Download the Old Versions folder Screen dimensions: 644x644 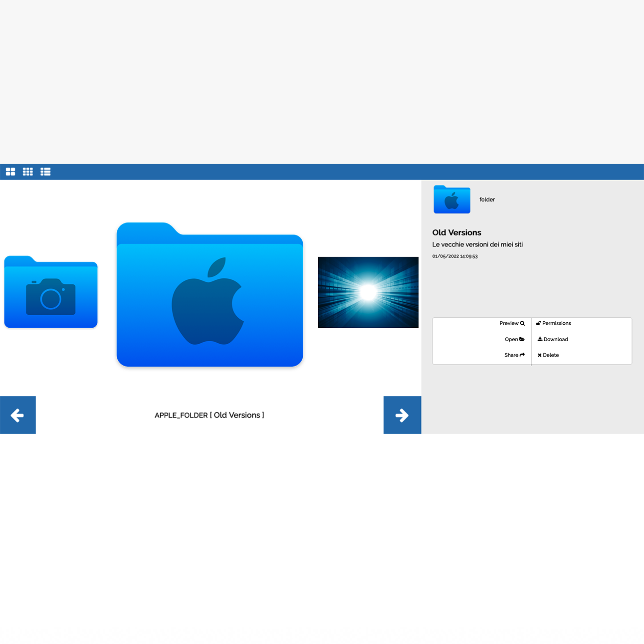(x=553, y=339)
